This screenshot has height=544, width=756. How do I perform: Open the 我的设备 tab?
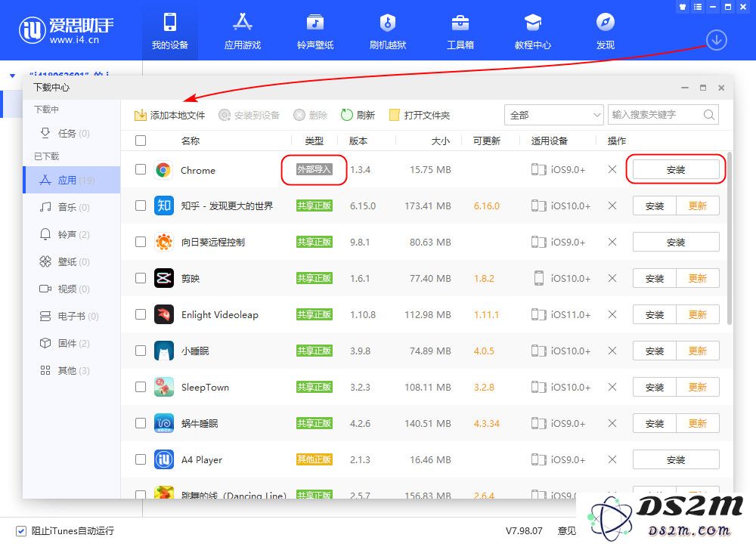169,31
